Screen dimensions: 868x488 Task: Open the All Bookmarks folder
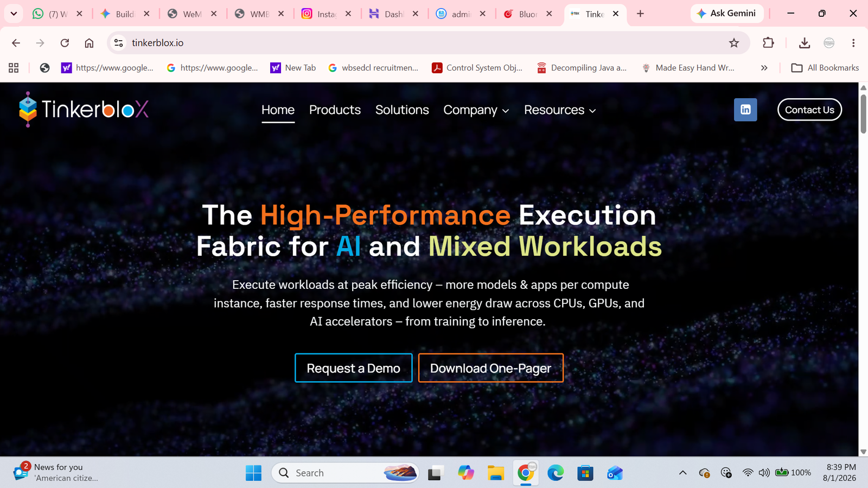pos(825,68)
